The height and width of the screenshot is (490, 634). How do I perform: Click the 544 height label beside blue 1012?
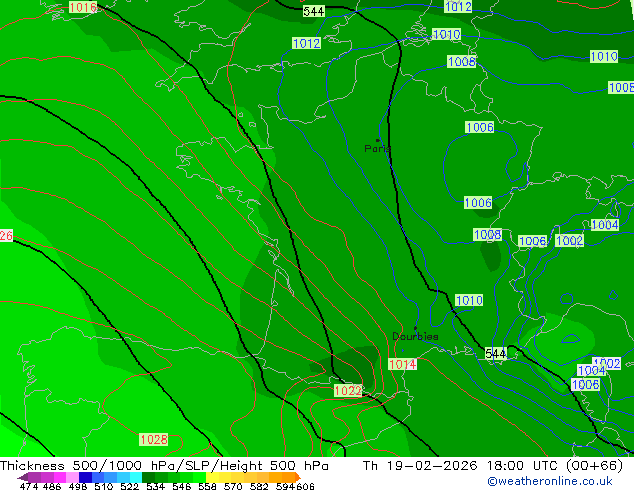(x=314, y=11)
